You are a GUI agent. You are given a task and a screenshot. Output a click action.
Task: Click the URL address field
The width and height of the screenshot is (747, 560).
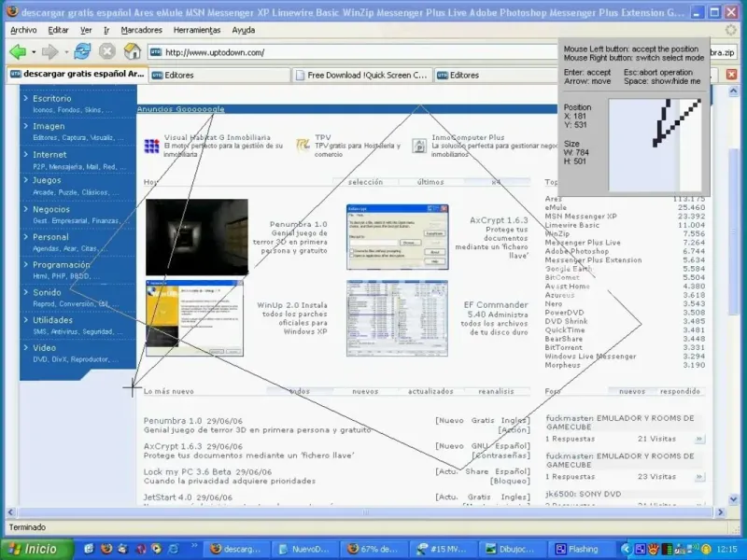coord(353,52)
